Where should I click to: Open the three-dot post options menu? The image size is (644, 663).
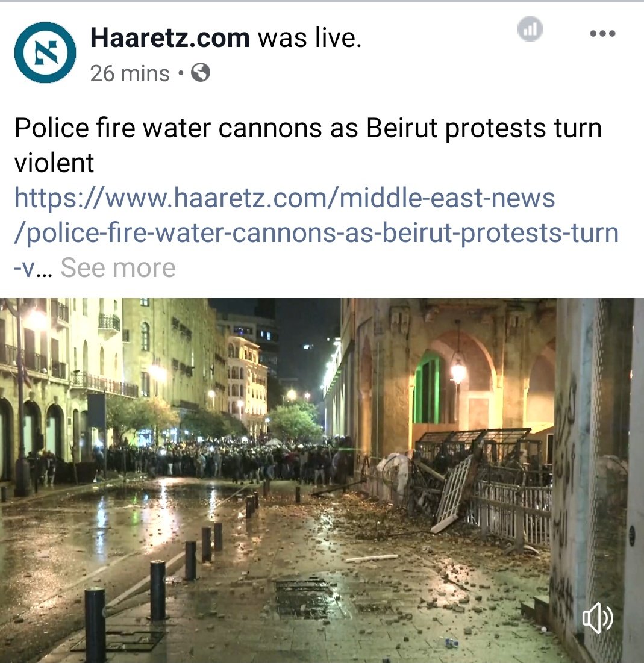pos(602,33)
